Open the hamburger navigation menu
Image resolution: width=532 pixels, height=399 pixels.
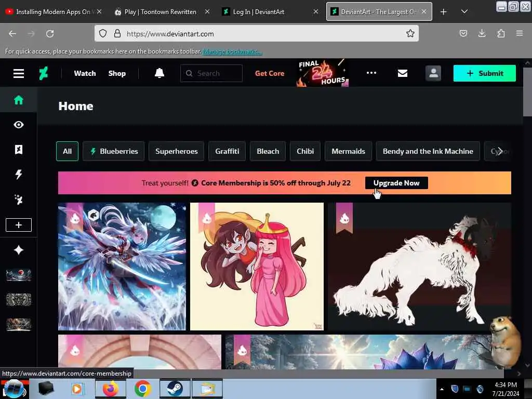pyautogui.click(x=18, y=73)
